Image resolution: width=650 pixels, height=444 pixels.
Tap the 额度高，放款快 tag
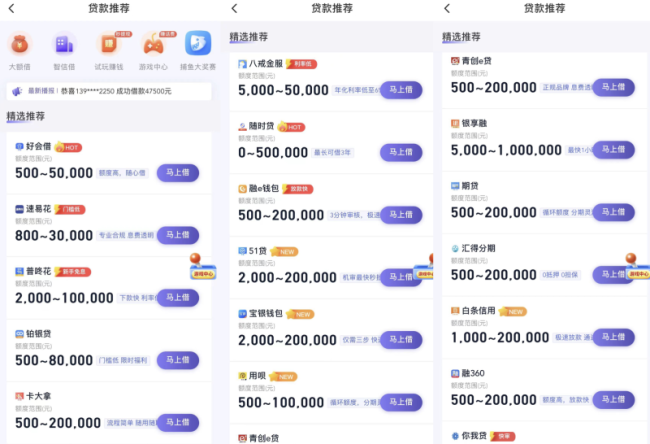point(565,400)
